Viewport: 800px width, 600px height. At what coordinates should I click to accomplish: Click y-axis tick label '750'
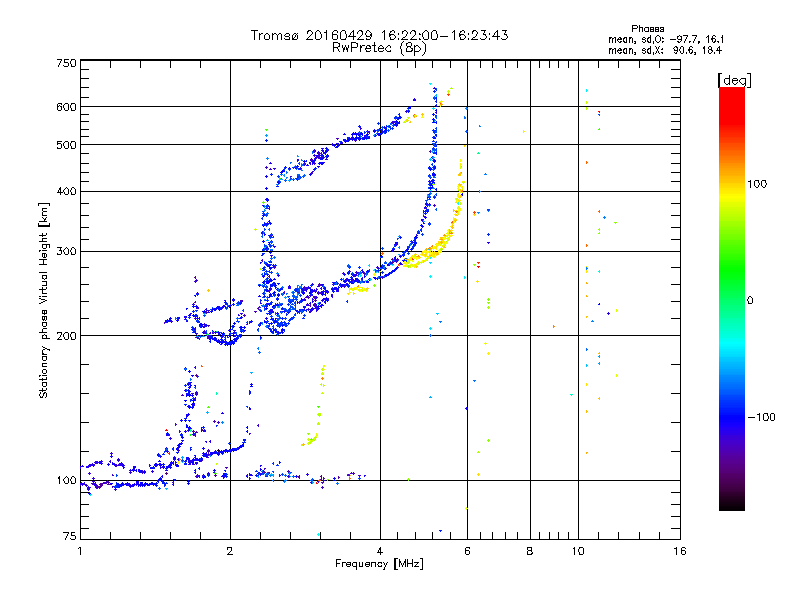point(66,63)
